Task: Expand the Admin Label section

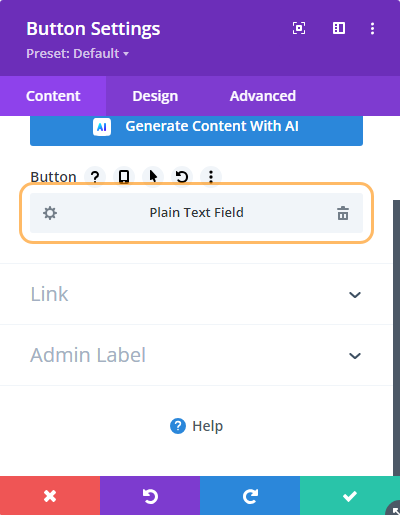Action: point(196,355)
